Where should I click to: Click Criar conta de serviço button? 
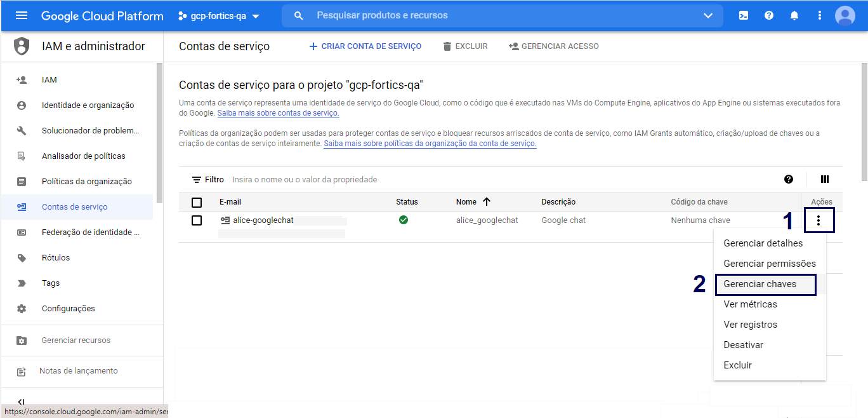click(x=365, y=46)
